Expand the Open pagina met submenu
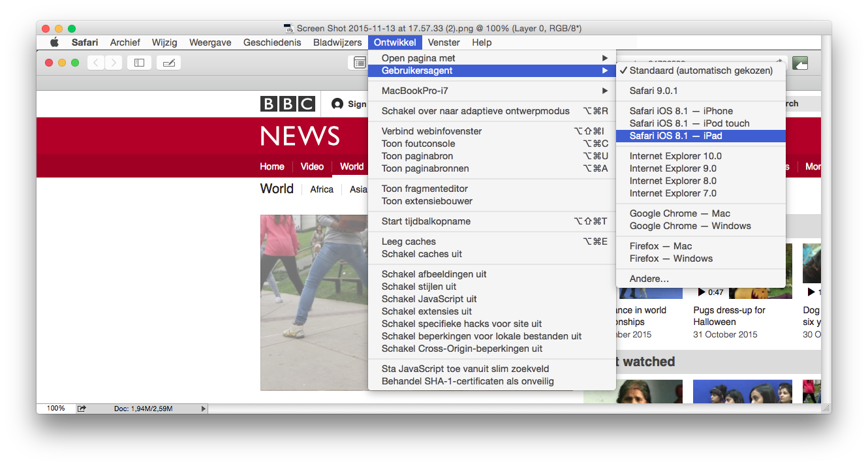The height and width of the screenshot is (466, 868). tap(492, 58)
